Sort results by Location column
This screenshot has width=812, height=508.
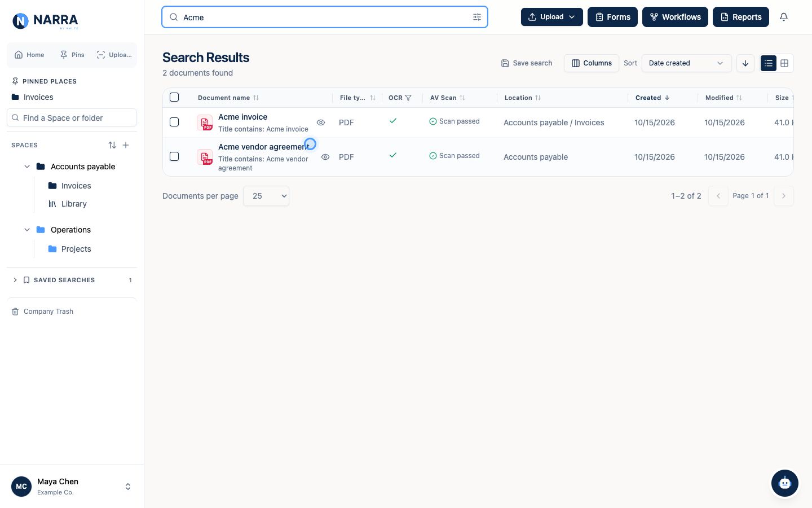coord(523,98)
